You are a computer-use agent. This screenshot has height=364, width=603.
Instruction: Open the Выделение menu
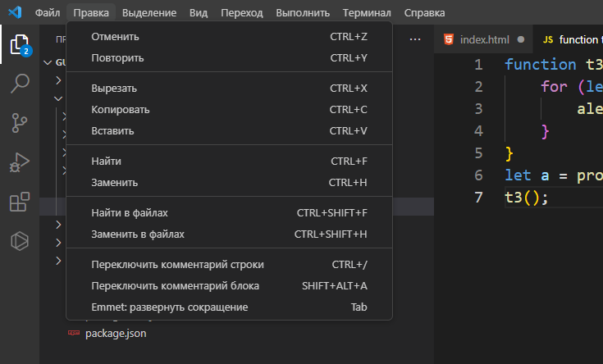click(x=149, y=12)
